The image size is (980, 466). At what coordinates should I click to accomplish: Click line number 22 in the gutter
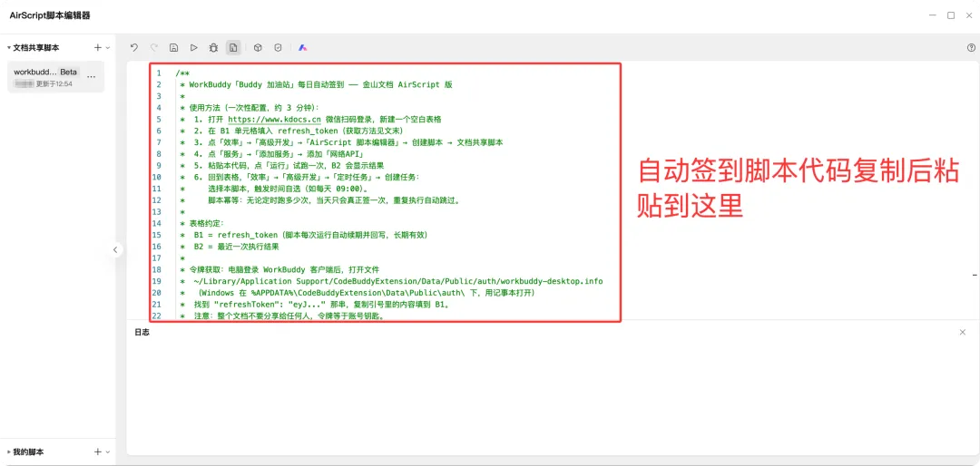[157, 316]
